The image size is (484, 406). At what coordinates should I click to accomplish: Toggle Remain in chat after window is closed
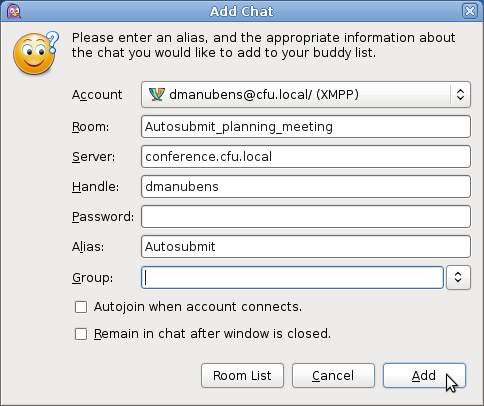click(x=81, y=334)
